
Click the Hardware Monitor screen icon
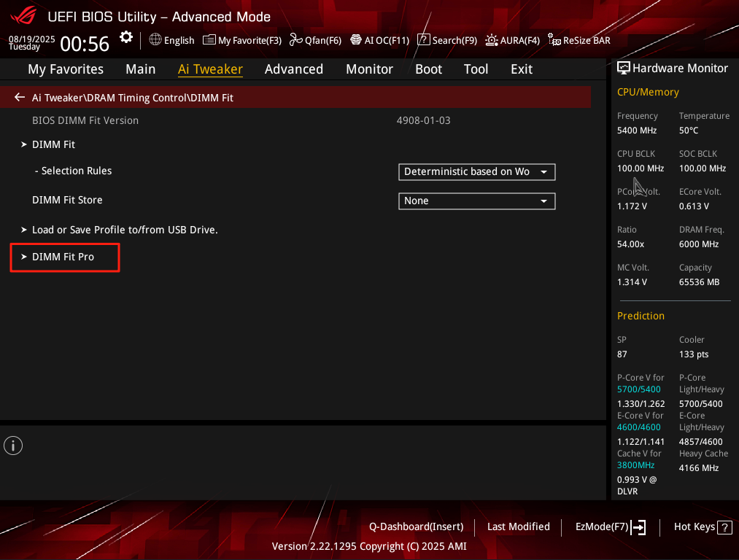pyautogui.click(x=624, y=68)
